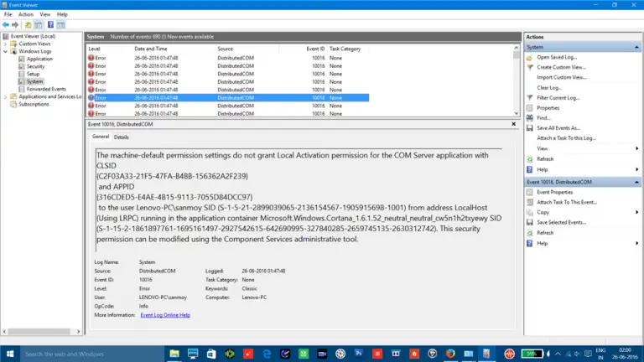
Task: Toggle the Show/Hide Console Tree toolbar icon
Action: [39, 25]
